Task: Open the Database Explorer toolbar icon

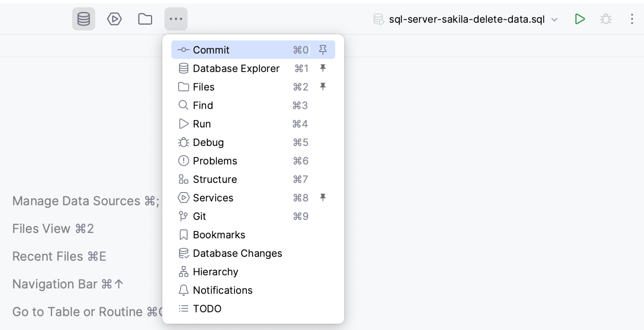Action: (83, 19)
